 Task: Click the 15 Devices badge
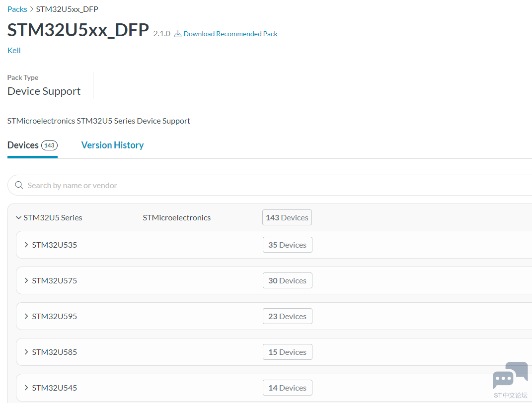point(288,352)
